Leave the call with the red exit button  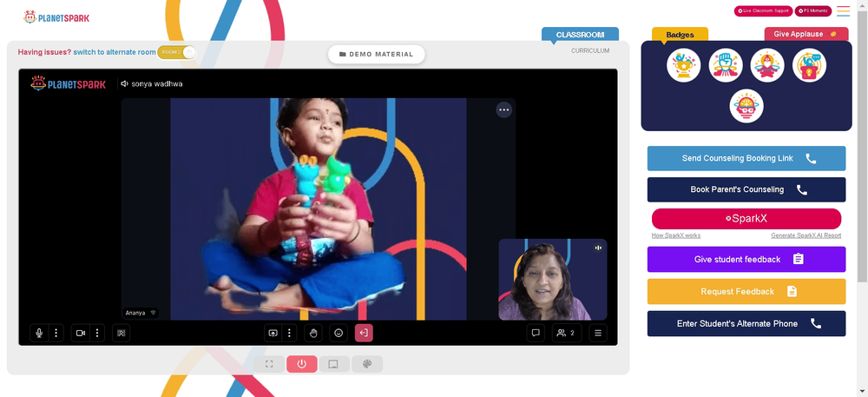(x=364, y=334)
